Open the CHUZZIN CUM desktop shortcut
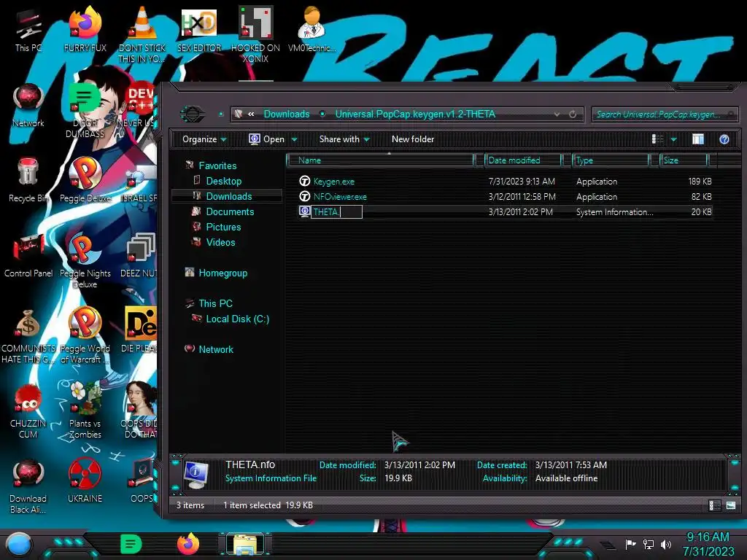Image resolution: width=747 pixels, height=560 pixels. pos(28,411)
